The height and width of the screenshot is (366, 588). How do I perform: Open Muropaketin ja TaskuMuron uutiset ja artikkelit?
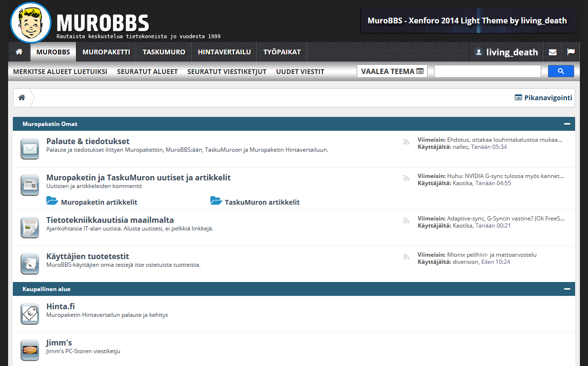click(x=138, y=178)
